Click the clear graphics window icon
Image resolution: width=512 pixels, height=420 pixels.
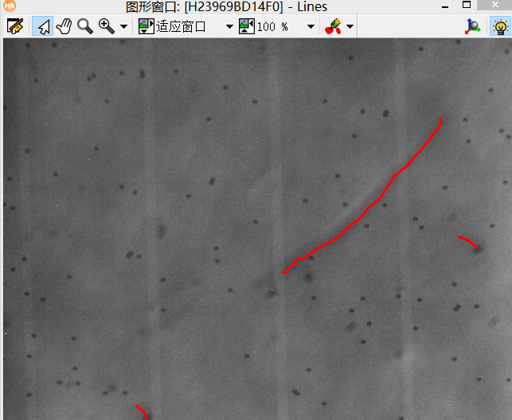click(x=15, y=26)
